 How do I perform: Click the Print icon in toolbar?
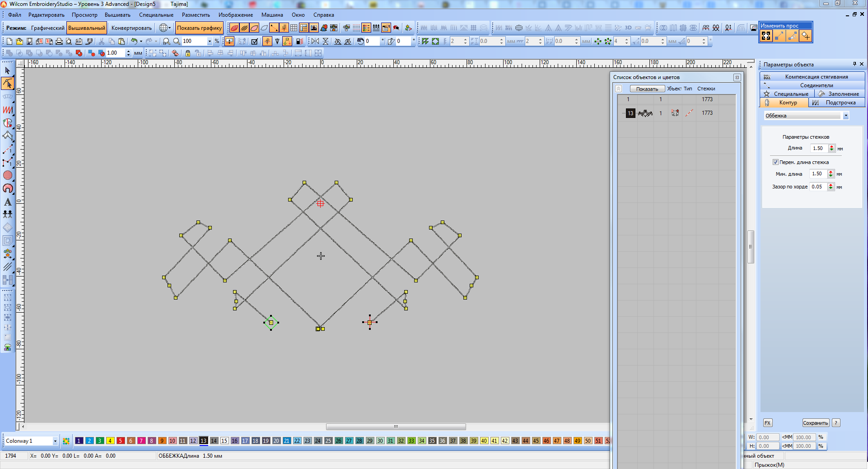(x=59, y=41)
